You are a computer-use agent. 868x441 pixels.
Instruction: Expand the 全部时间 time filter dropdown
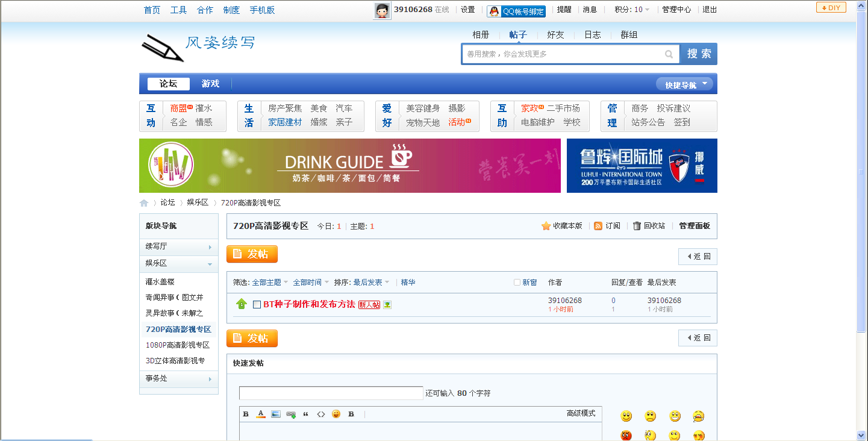click(x=311, y=283)
